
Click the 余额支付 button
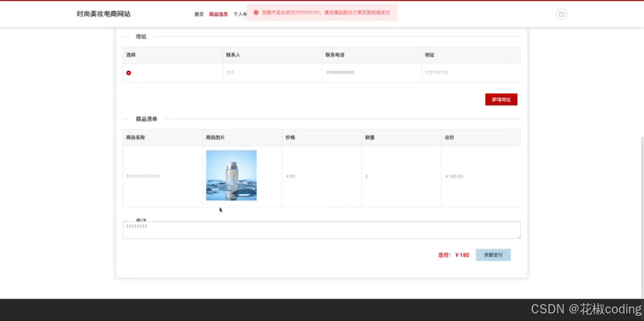(x=493, y=255)
